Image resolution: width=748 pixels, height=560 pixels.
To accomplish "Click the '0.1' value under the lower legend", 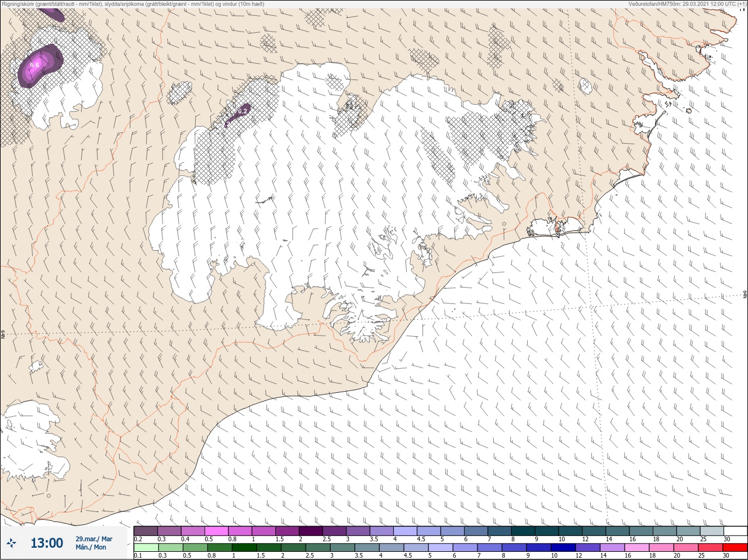I will point(138,555).
